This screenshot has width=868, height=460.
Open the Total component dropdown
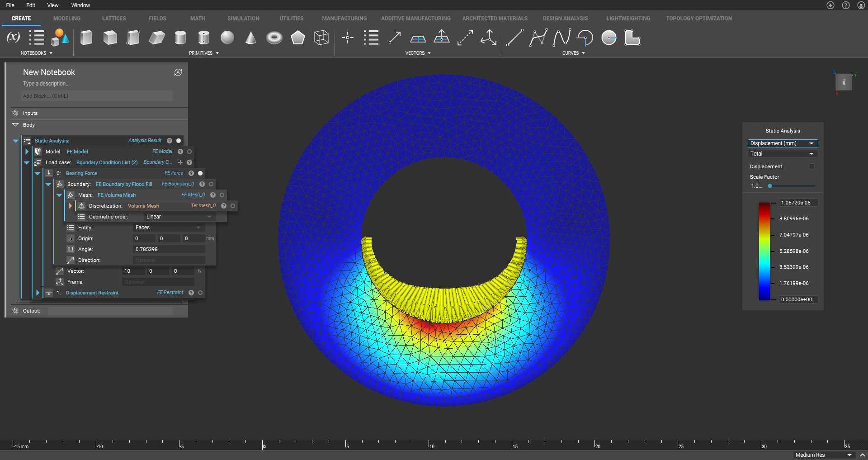tap(783, 154)
